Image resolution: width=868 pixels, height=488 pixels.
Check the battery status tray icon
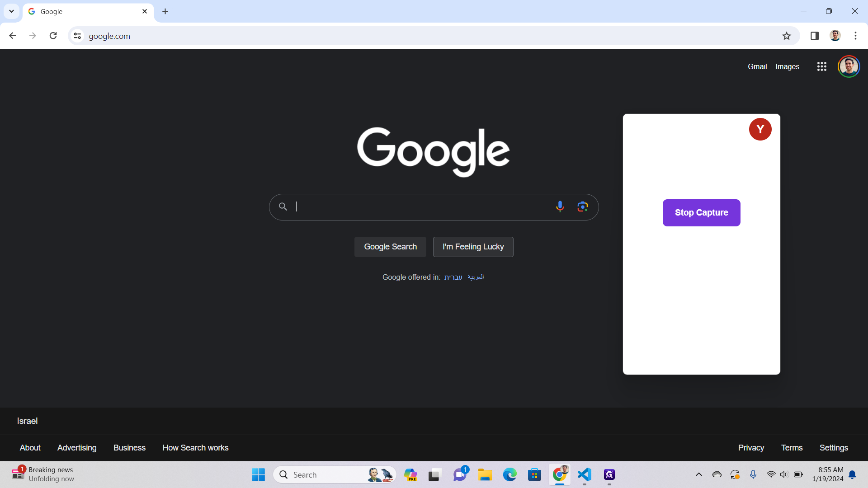798,475
